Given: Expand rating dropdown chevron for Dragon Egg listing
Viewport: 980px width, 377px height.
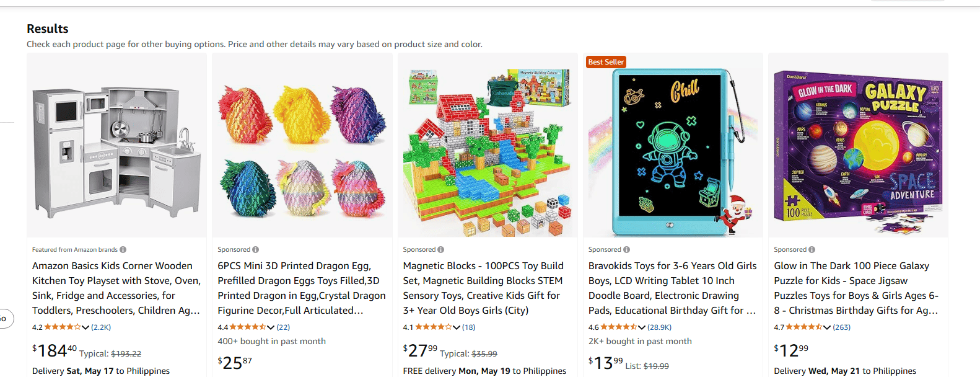Looking at the screenshot, I should (271, 327).
